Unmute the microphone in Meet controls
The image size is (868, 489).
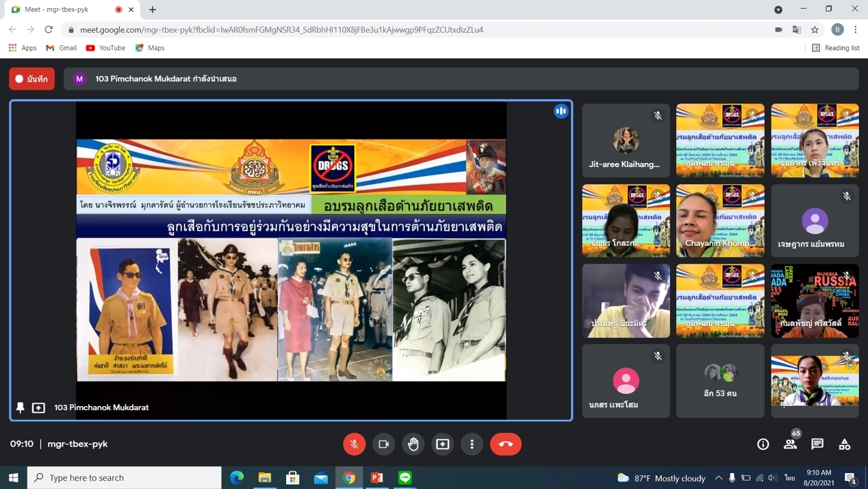coord(354,444)
